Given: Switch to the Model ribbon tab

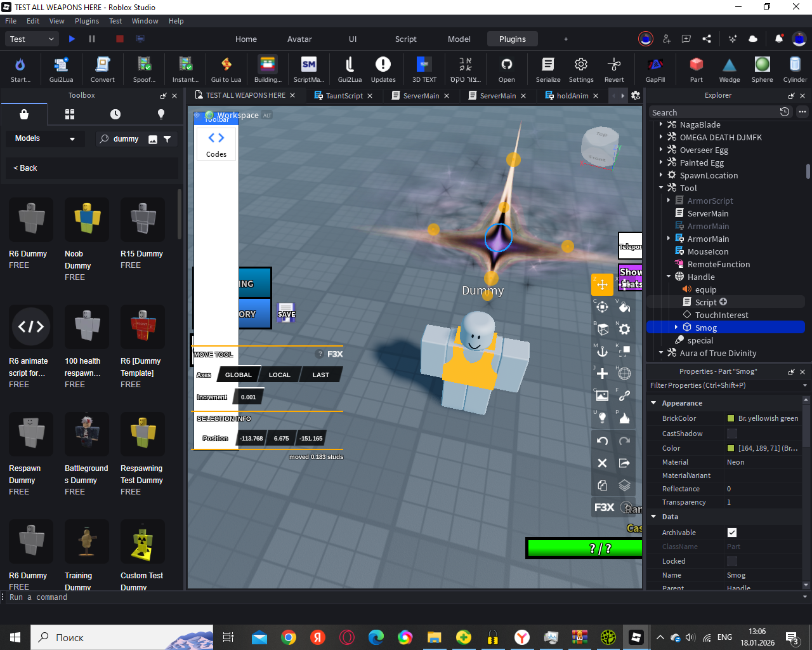Looking at the screenshot, I should (459, 39).
